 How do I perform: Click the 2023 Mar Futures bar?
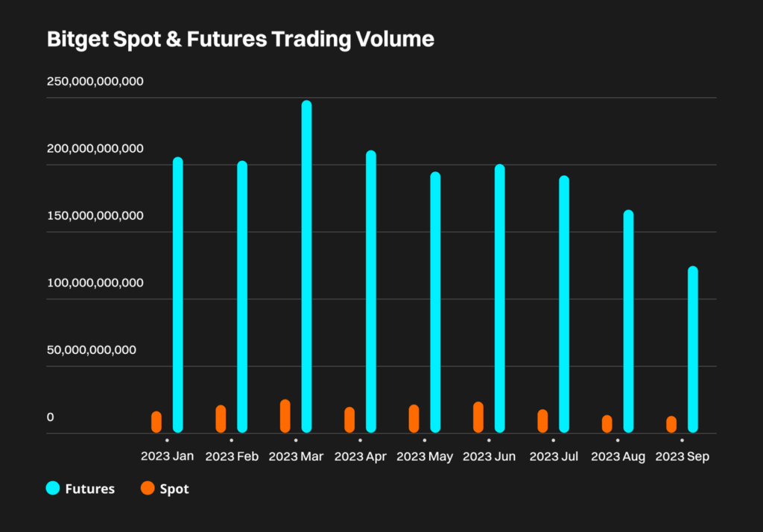(x=306, y=267)
